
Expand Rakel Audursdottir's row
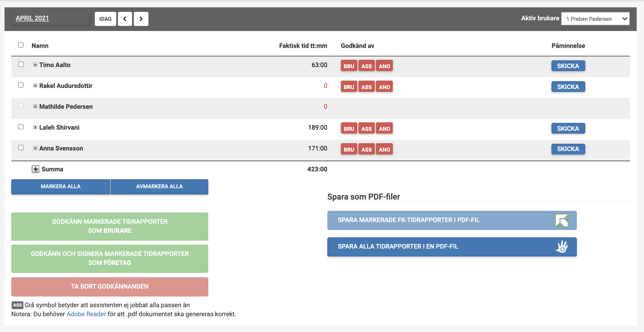coord(35,85)
